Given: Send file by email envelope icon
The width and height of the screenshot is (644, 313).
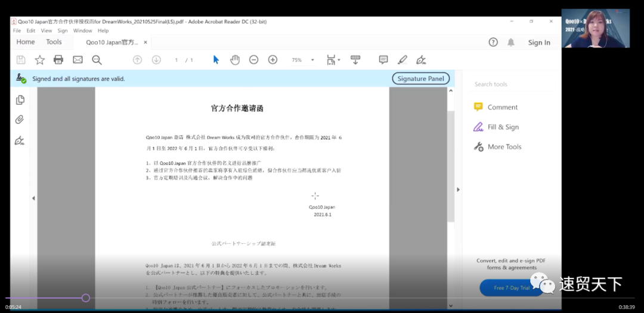Looking at the screenshot, I should click(x=78, y=60).
